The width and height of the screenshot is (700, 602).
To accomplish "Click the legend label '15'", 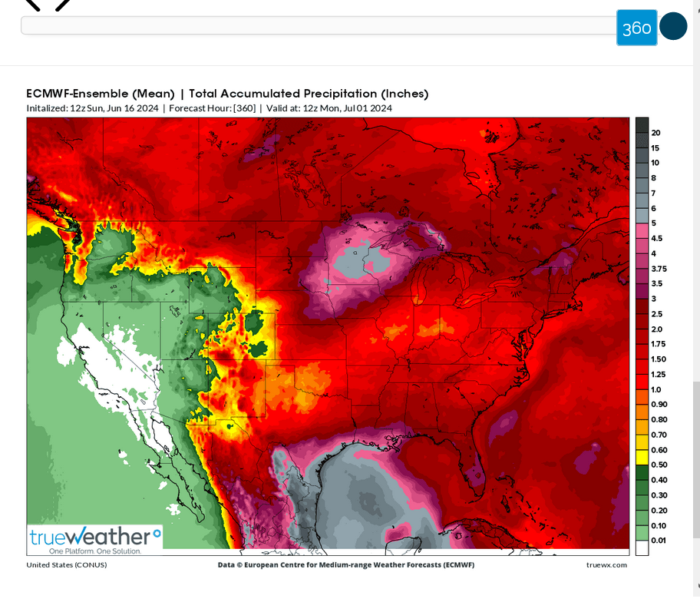I will (x=655, y=148).
